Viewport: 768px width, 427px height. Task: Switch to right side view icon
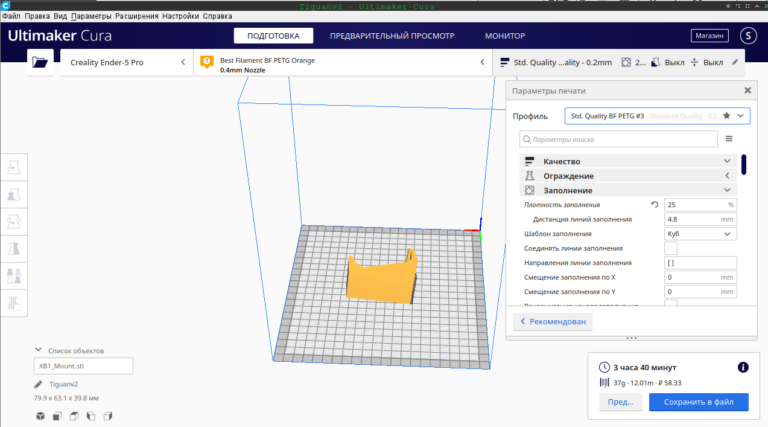coord(108,416)
